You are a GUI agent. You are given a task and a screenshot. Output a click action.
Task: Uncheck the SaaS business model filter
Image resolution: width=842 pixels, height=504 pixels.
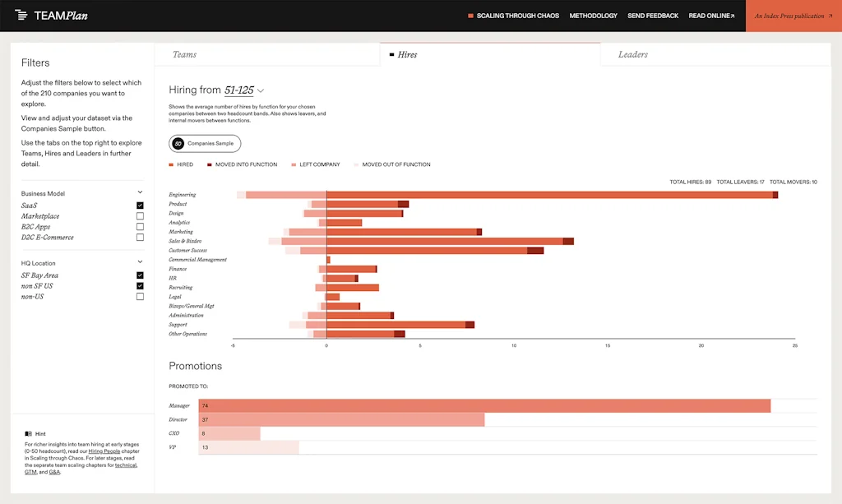[x=141, y=204]
